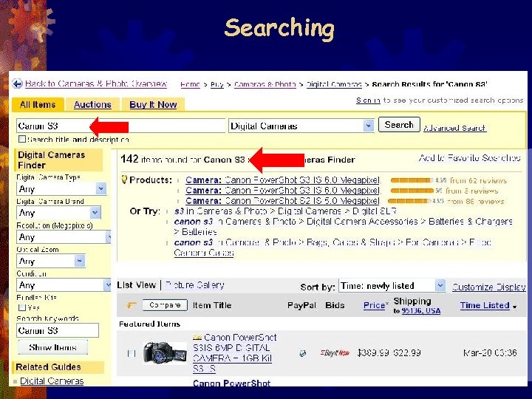Open Canon PowerShot S3 IS product with 8 reviews
The width and height of the screenshot is (532, 399).
pos(282,191)
